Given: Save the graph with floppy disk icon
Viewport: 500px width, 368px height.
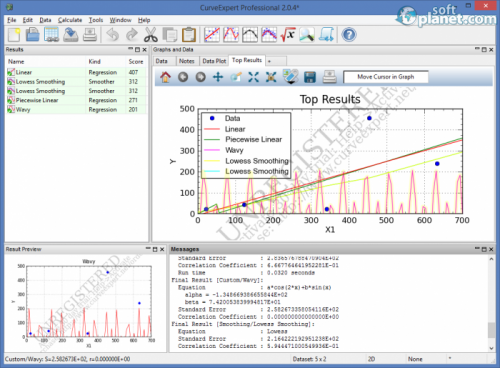Looking at the screenshot, I should [310, 77].
